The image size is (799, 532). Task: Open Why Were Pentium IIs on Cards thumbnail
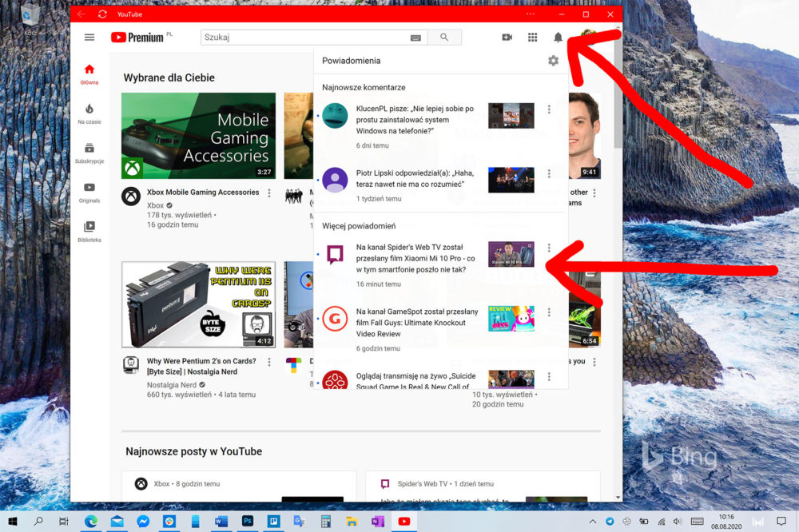pos(198,304)
